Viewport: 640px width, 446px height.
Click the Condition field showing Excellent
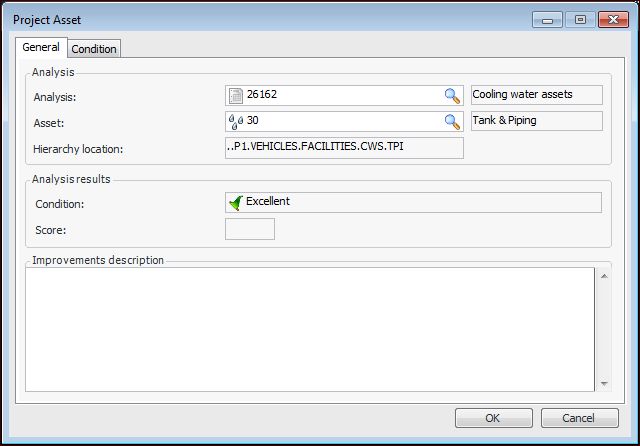tap(420, 202)
